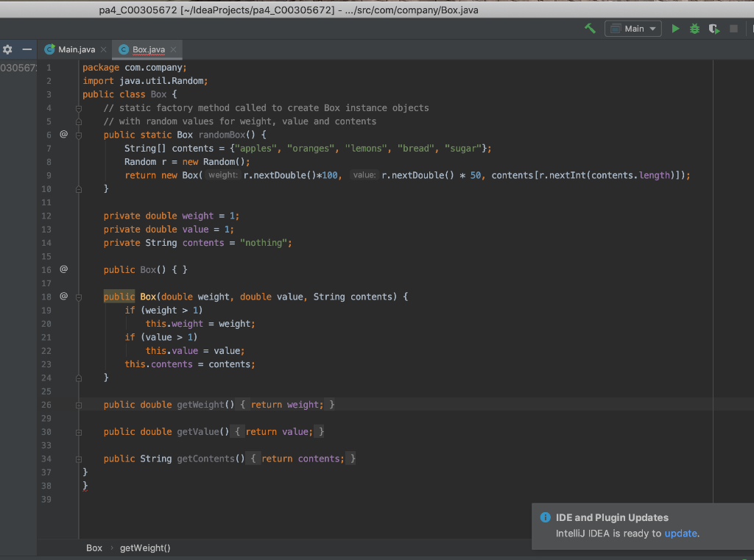754x560 pixels.
Task: Open the Main run configuration dropdown
Action: pyautogui.click(x=633, y=29)
